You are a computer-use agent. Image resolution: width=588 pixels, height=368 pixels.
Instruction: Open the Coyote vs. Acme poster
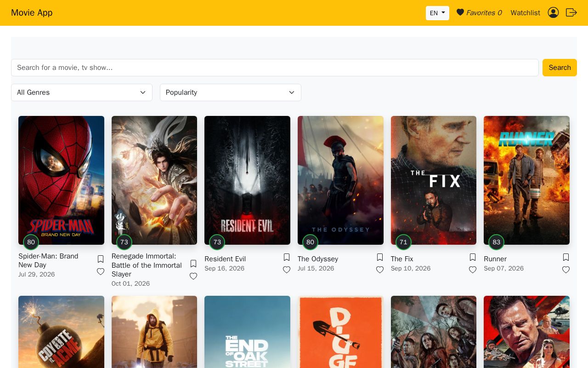pyautogui.click(x=61, y=332)
